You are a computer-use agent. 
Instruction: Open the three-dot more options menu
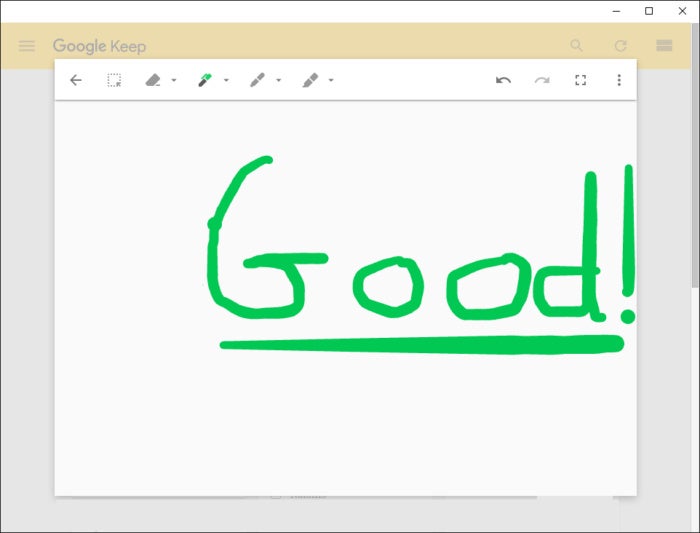pos(619,80)
